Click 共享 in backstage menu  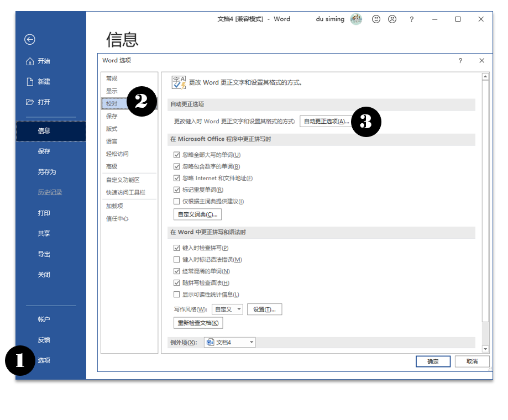coord(51,233)
